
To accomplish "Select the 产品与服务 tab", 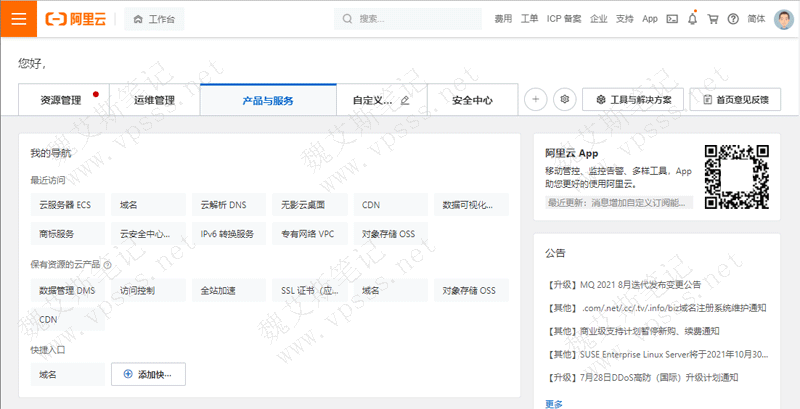I will tap(268, 99).
